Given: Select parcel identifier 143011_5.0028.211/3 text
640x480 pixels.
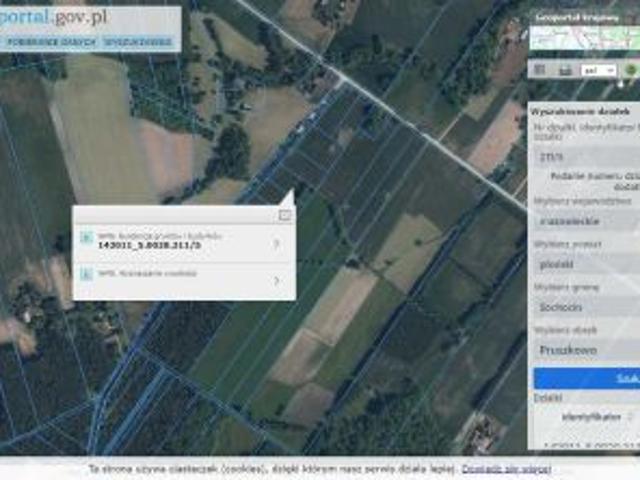Looking at the screenshot, I should [x=149, y=246].
